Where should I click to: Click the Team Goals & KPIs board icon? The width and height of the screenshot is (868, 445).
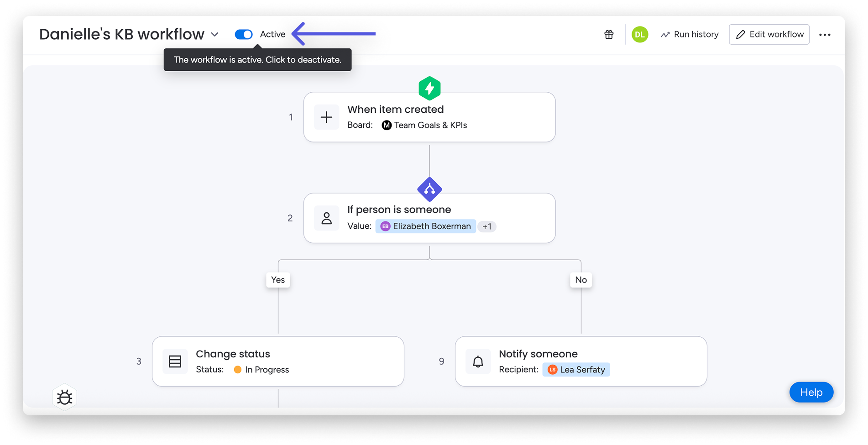386,125
